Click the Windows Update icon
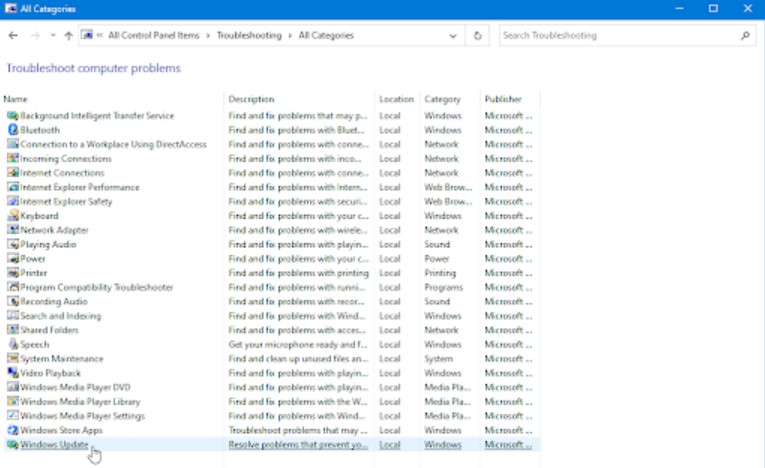Viewport: 765px width, 468px height. (x=13, y=445)
